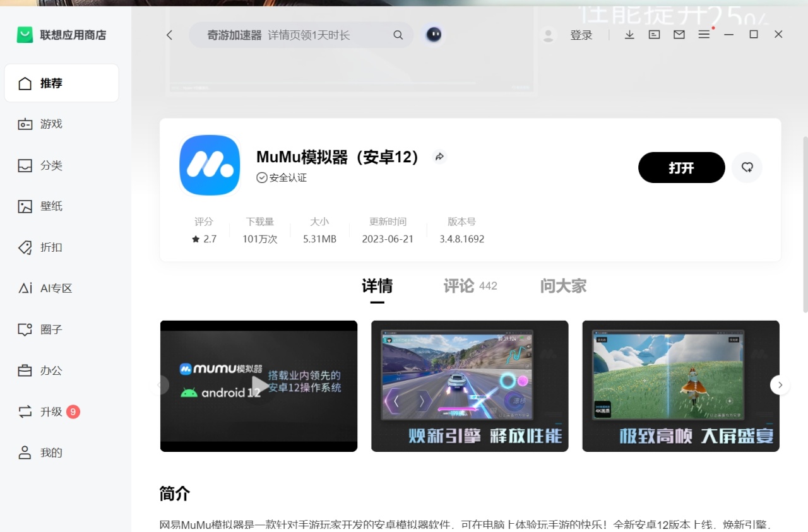Screen dimensions: 808x532
Task: Click the 我的 person icon
Action: [x=25, y=452]
